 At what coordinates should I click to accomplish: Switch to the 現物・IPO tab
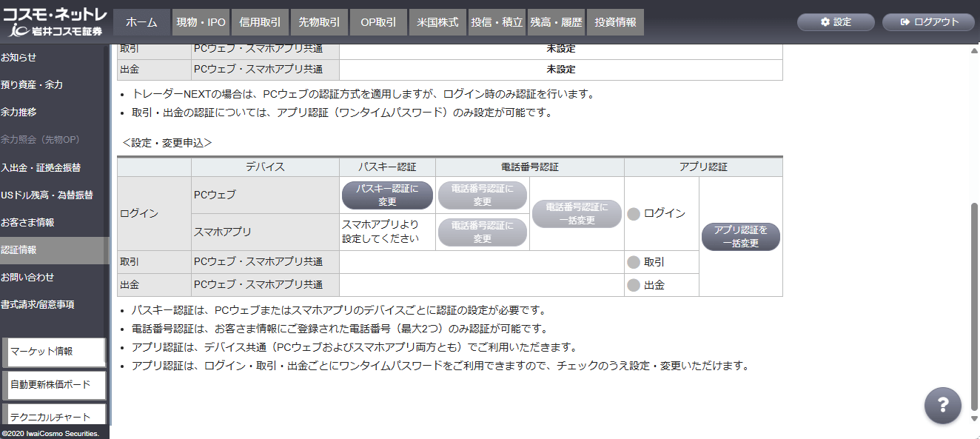[x=201, y=22]
